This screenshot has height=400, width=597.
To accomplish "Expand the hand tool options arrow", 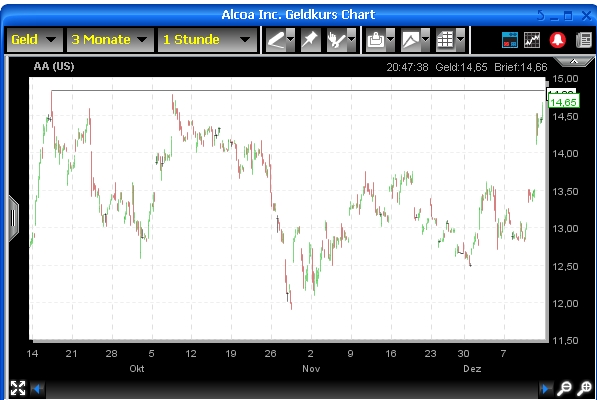I will tap(351, 40).
